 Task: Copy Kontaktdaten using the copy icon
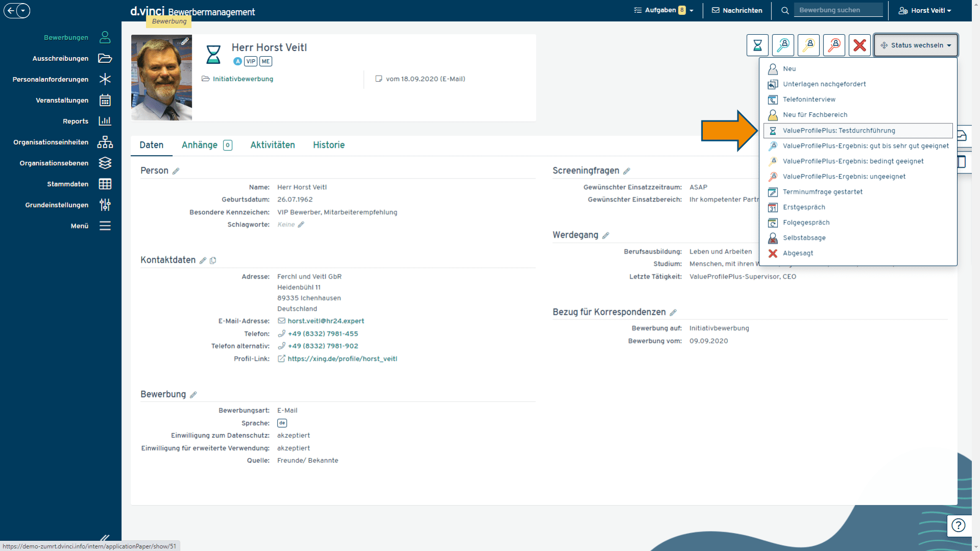[x=213, y=261]
